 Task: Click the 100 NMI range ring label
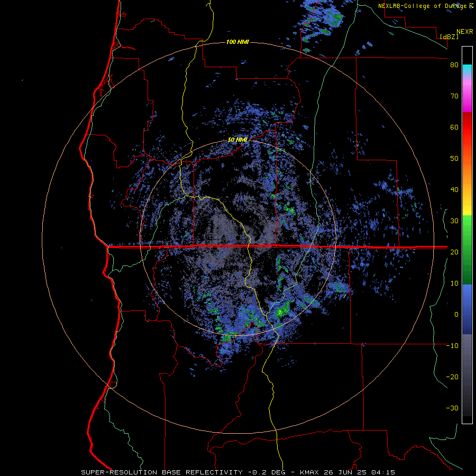(x=237, y=42)
